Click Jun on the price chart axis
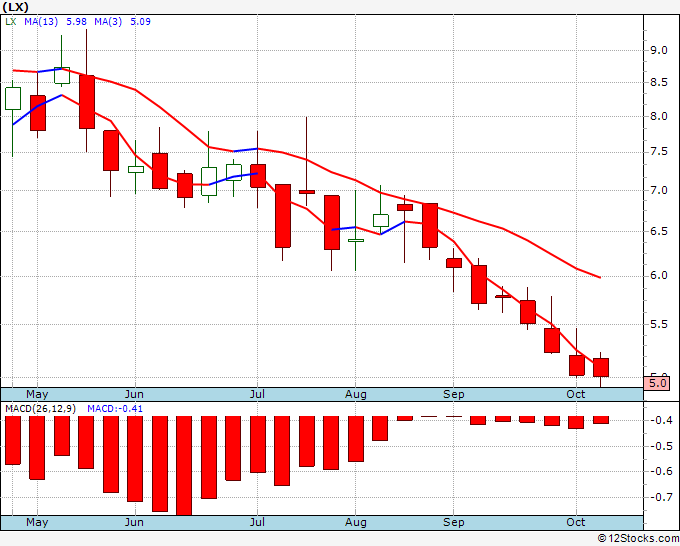 pyautogui.click(x=134, y=394)
